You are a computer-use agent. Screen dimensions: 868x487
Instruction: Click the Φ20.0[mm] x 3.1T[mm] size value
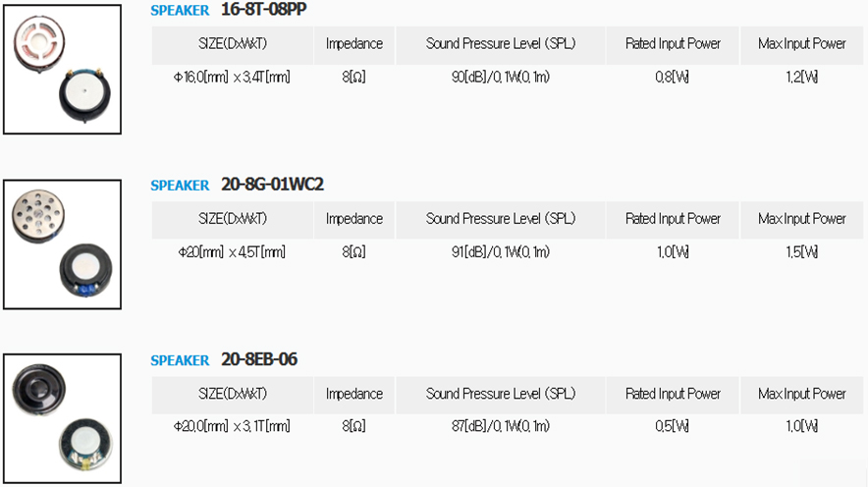tap(232, 426)
